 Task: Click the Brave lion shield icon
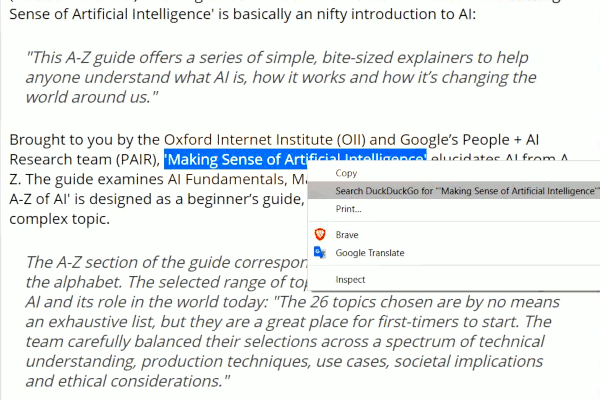tap(320, 234)
